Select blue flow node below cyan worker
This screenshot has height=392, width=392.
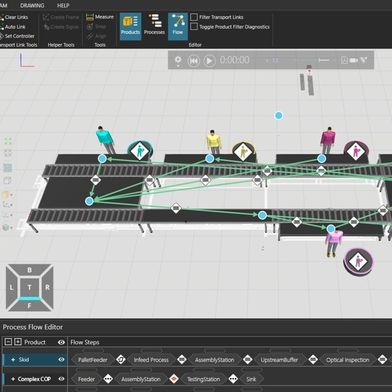(x=102, y=159)
